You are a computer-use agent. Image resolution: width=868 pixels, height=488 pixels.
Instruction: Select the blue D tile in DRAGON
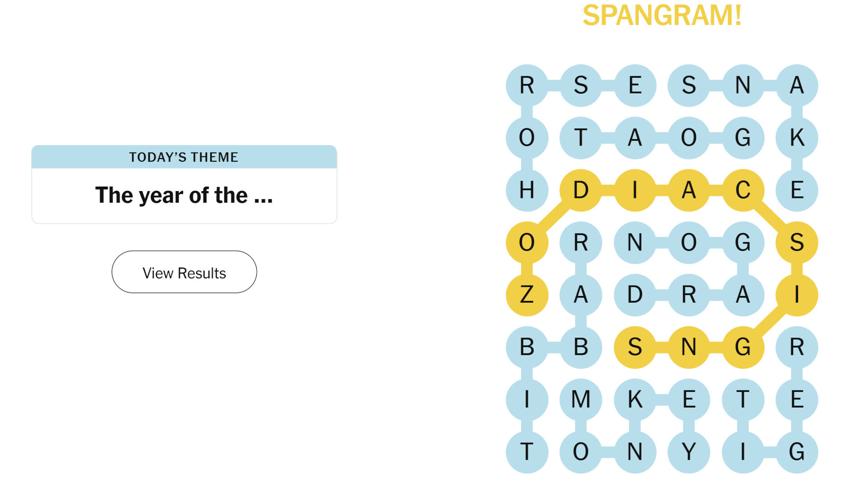635,295
